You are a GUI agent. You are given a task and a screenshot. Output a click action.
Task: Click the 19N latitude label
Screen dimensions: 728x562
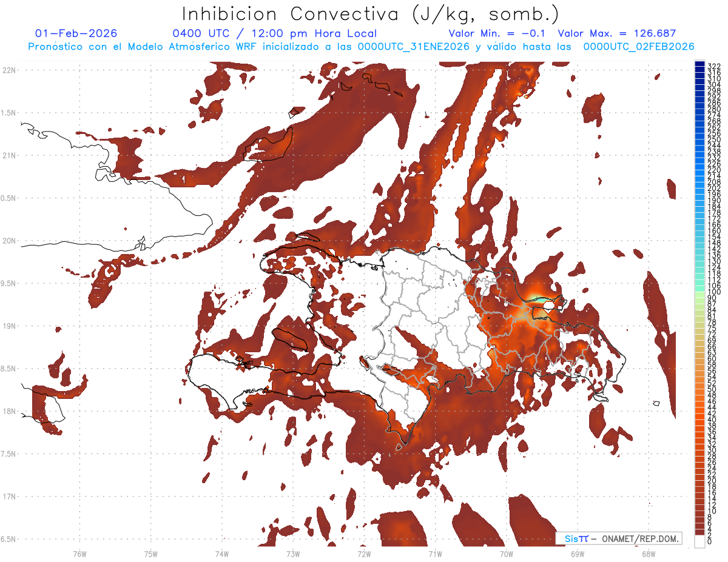[9, 326]
